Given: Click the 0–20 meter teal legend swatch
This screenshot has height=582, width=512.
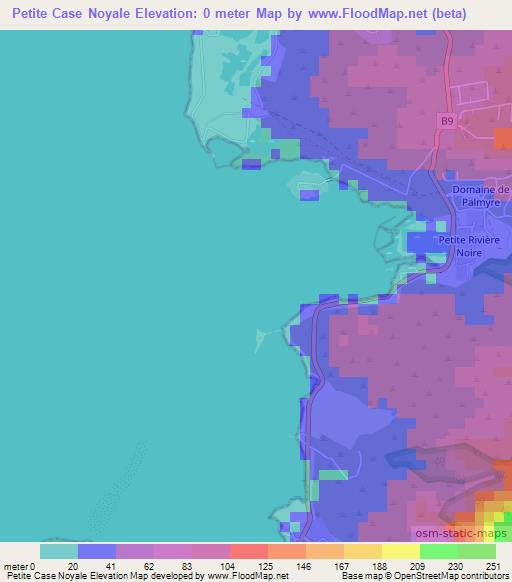Looking at the screenshot, I should pos(59,551).
